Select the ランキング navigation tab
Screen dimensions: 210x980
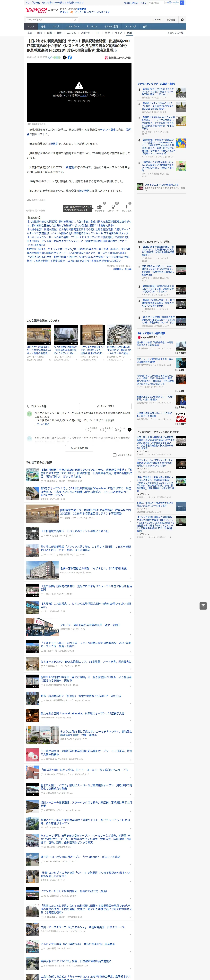pyautogui.click(x=130, y=27)
